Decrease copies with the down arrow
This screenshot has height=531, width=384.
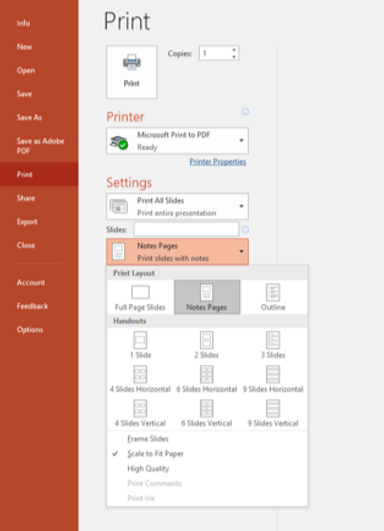[x=234, y=57]
